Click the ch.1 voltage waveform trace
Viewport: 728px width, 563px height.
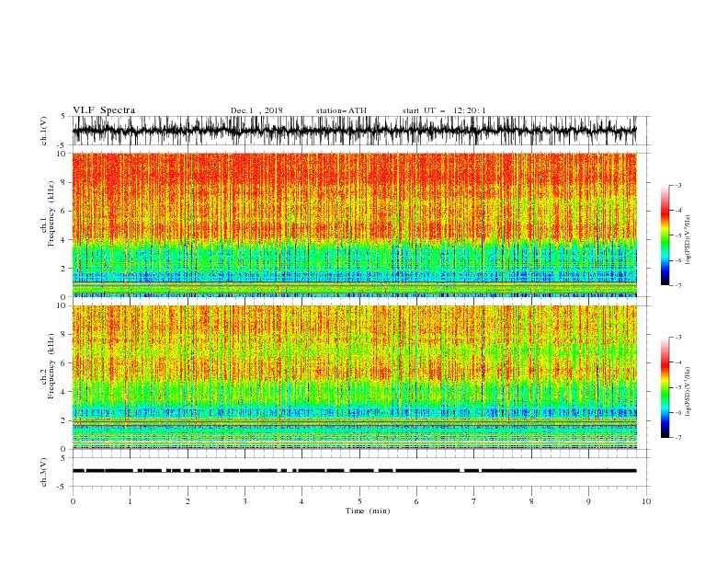(354, 131)
